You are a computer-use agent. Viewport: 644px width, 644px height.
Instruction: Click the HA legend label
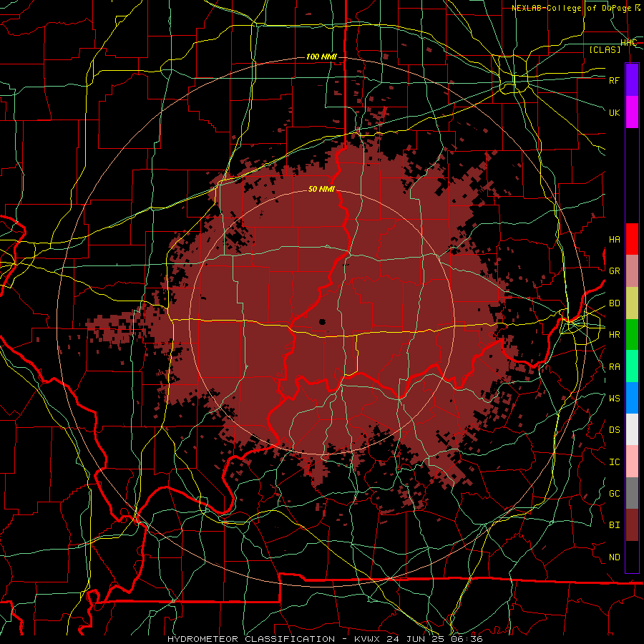coord(614,240)
